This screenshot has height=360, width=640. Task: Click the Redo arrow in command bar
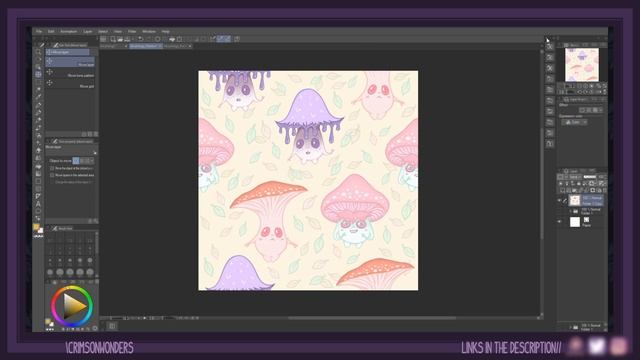148,39
